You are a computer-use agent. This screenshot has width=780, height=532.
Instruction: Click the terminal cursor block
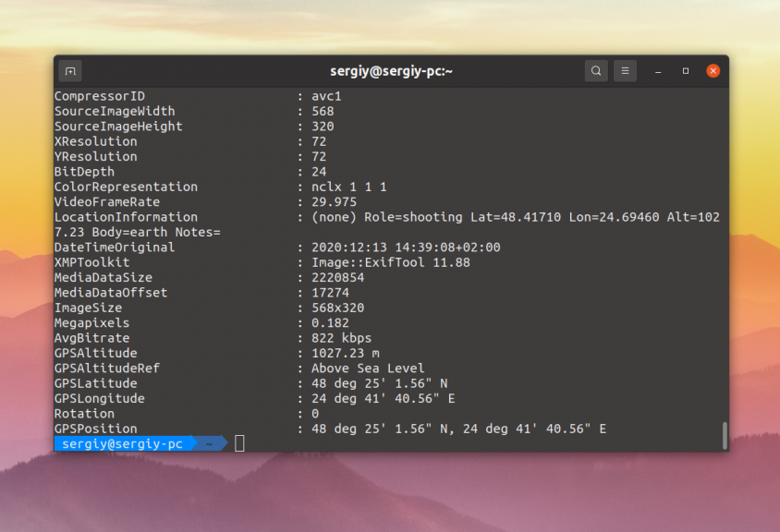pos(239,443)
